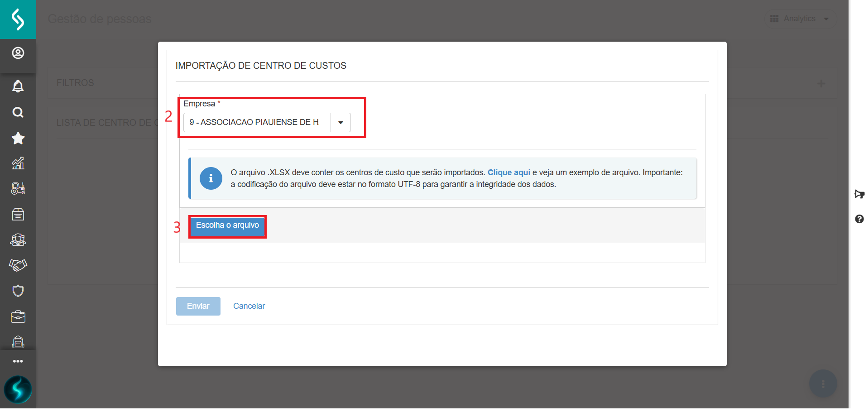Click the Enviar button

[x=198, y=307]
